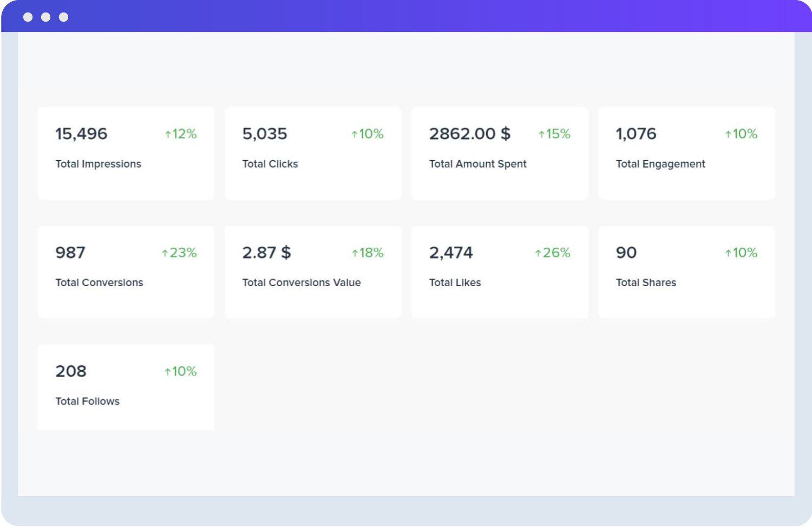Screen dimensions: 812x527
Task: Click the 12% increase on Total Impressions
Action: click(181, 134)
